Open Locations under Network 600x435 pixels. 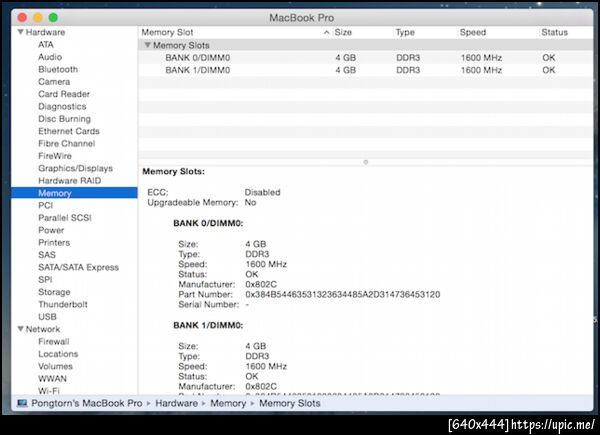pos(58,354)
